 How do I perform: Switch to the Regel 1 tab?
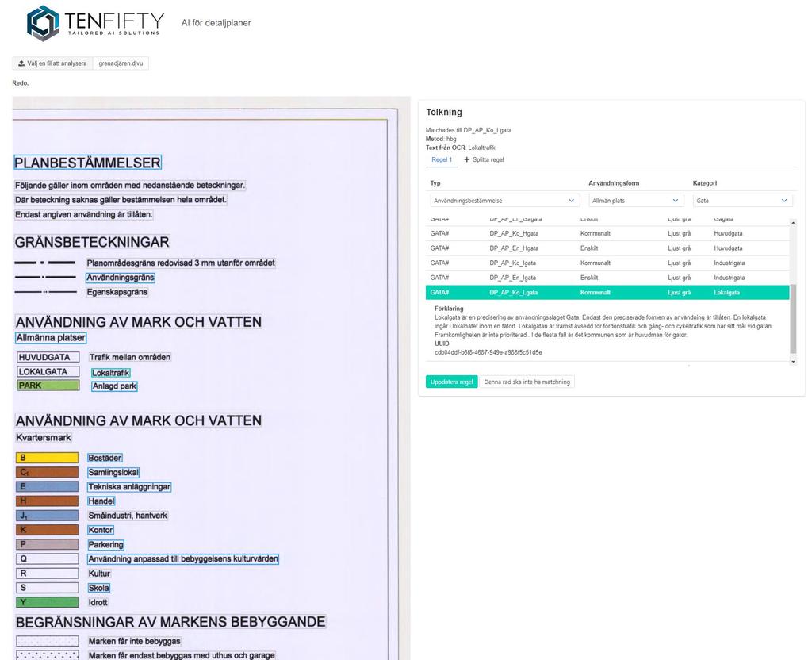point(442,159)
